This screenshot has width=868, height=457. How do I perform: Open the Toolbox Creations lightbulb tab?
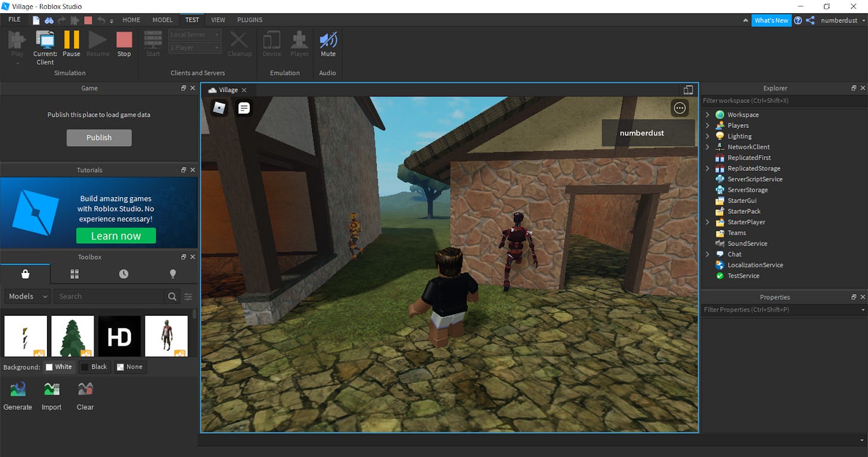[x=173, y=274]
